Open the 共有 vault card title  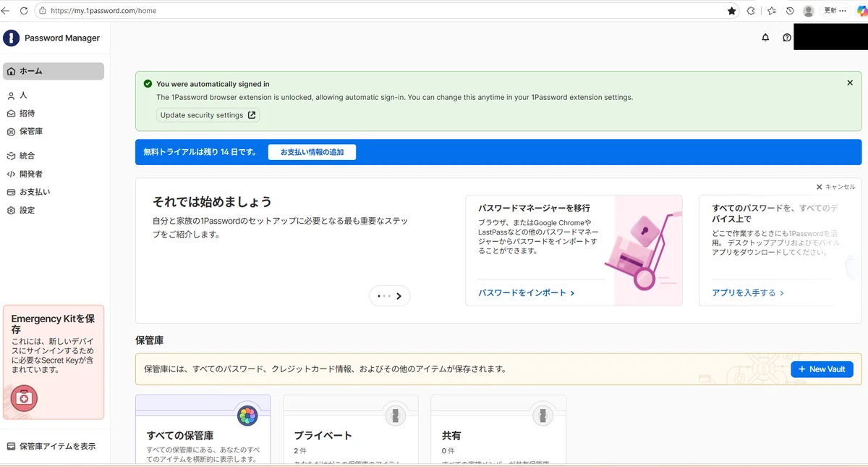(451, 436)
